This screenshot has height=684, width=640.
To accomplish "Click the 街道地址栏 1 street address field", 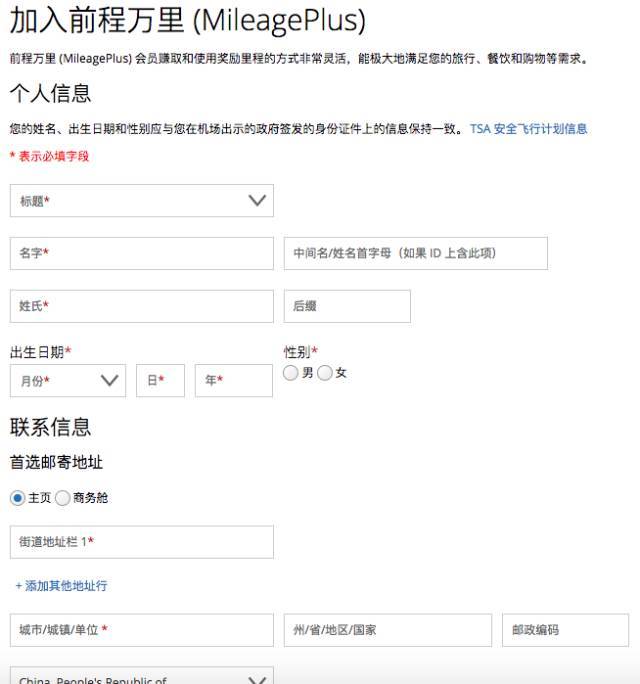I will (142, 542).
